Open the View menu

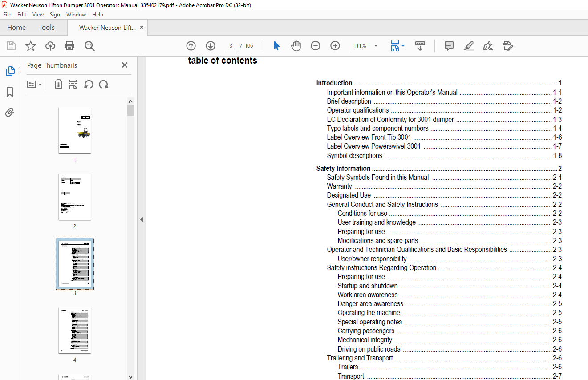pyautogui.click(x=38, y=15)
